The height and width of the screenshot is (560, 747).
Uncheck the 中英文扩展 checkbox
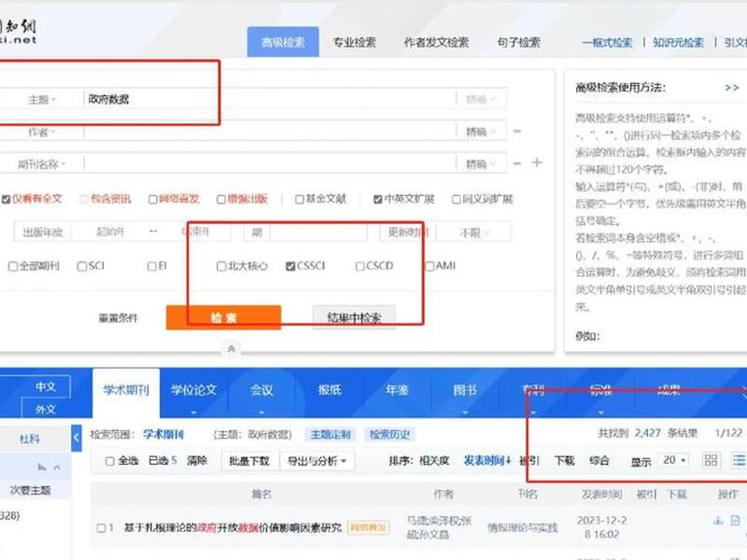[378, 199]
